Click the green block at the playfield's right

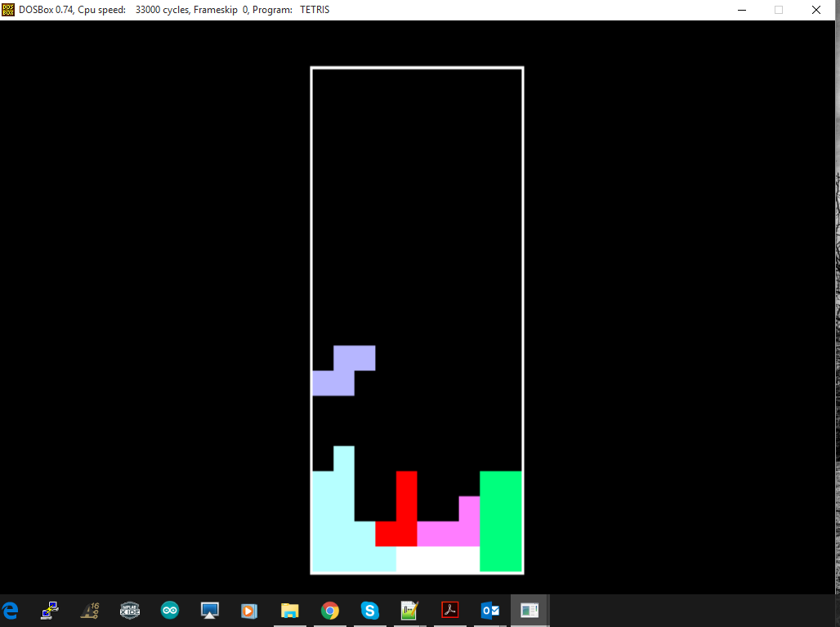[501, 522]
